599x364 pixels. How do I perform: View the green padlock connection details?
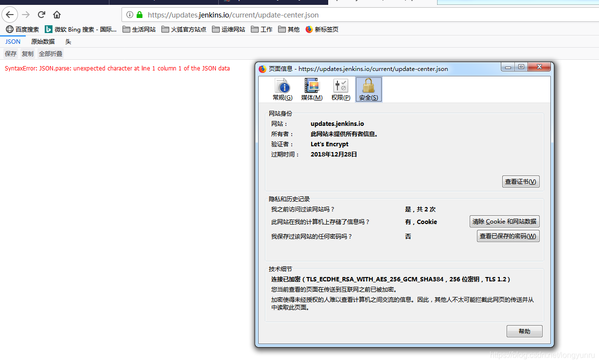coord(140,15)
